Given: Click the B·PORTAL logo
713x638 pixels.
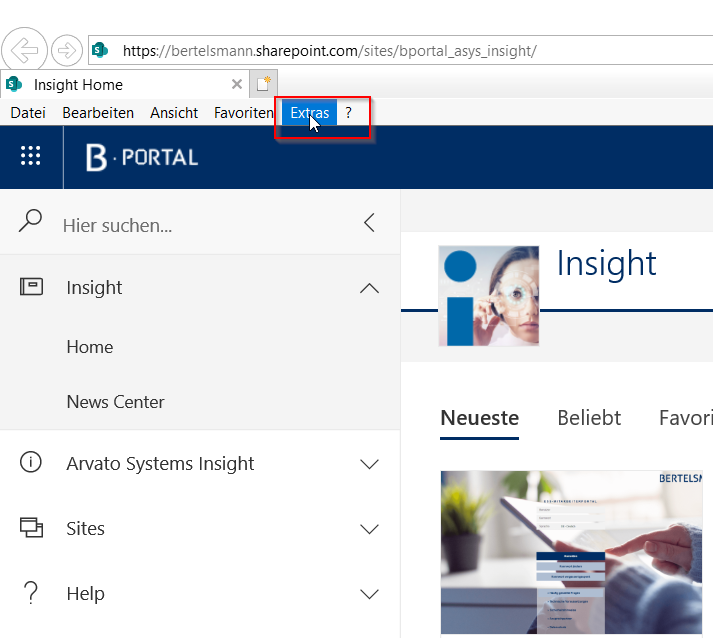Looking at the screenshot, I should 142,157.
